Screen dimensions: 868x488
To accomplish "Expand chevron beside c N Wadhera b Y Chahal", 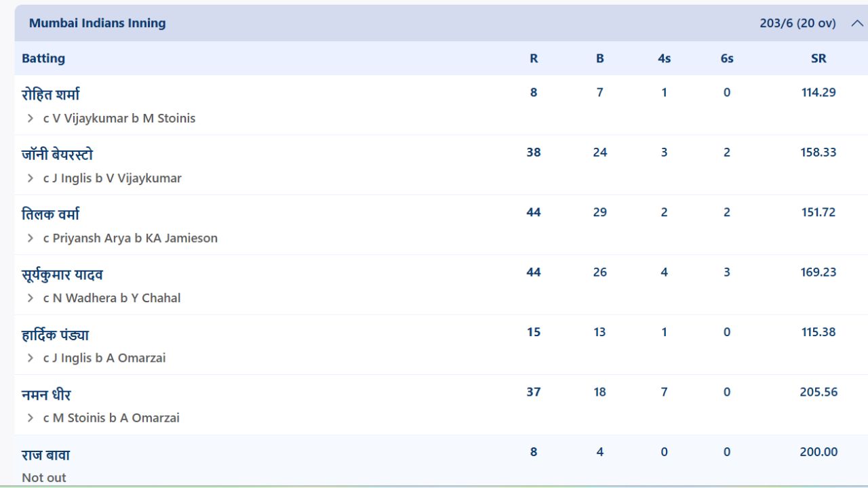I will point(31,298).
